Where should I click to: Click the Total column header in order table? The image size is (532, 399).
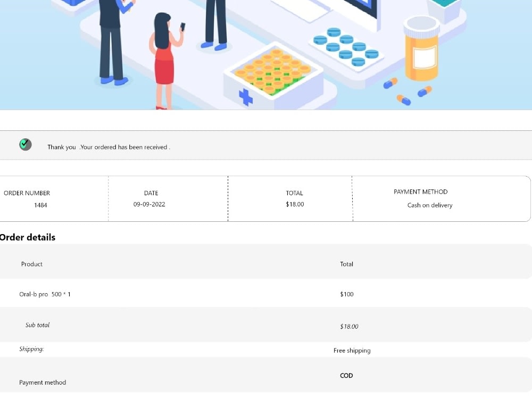(346, 264)
